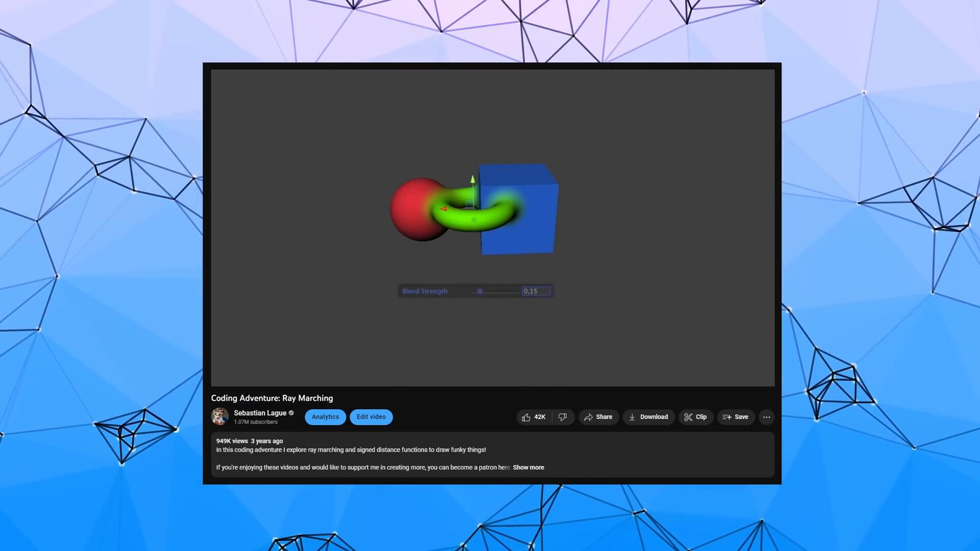
Task: Click the Sebastian Lague channel name
Action: tap(260, 413)
